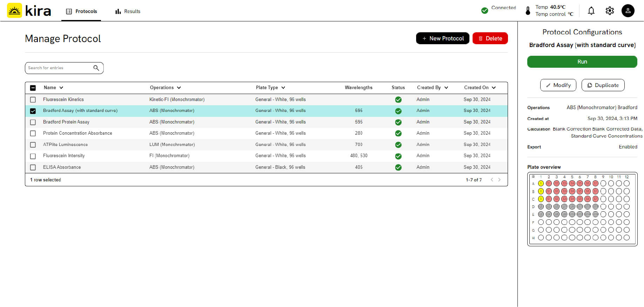The height and width of the screenshot is (307, 644).
Task: Toggle the select-all header checkbox
Action: click(33, 88)
